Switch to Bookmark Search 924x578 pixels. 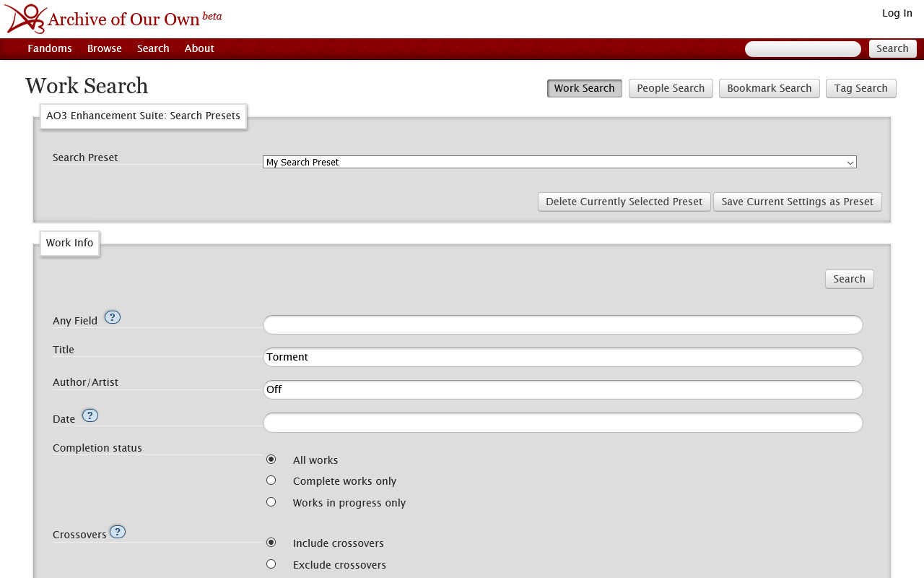coord(770,88)
